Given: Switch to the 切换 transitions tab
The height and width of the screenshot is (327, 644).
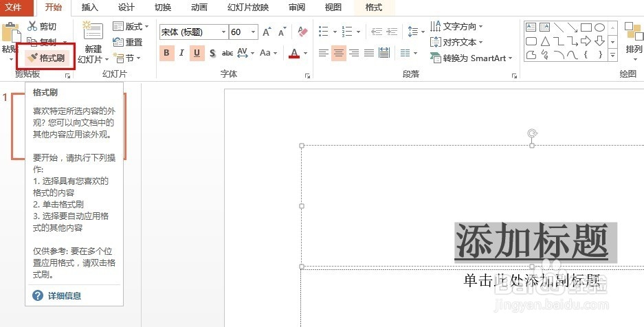Looking at the screenshot, I should 163,8.
